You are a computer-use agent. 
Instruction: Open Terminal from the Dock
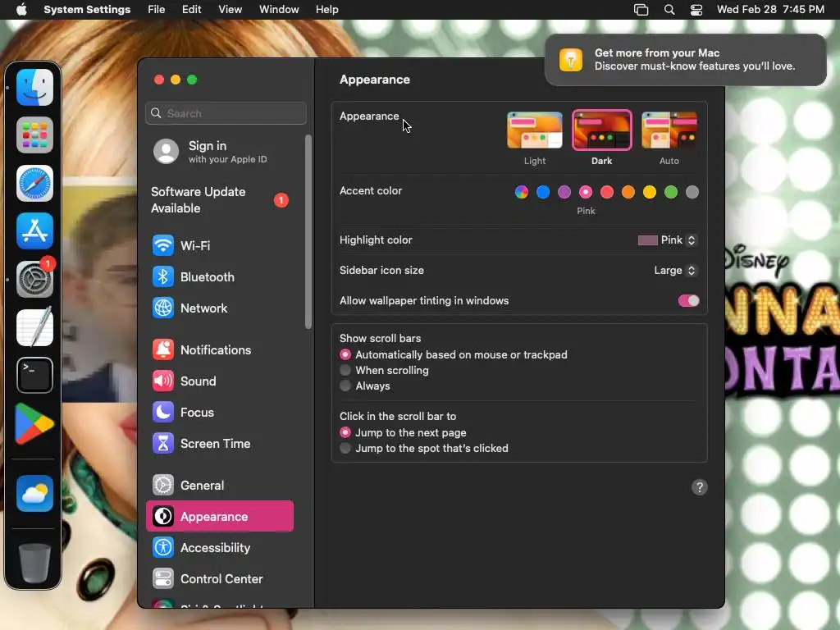[x=34, y=375]
